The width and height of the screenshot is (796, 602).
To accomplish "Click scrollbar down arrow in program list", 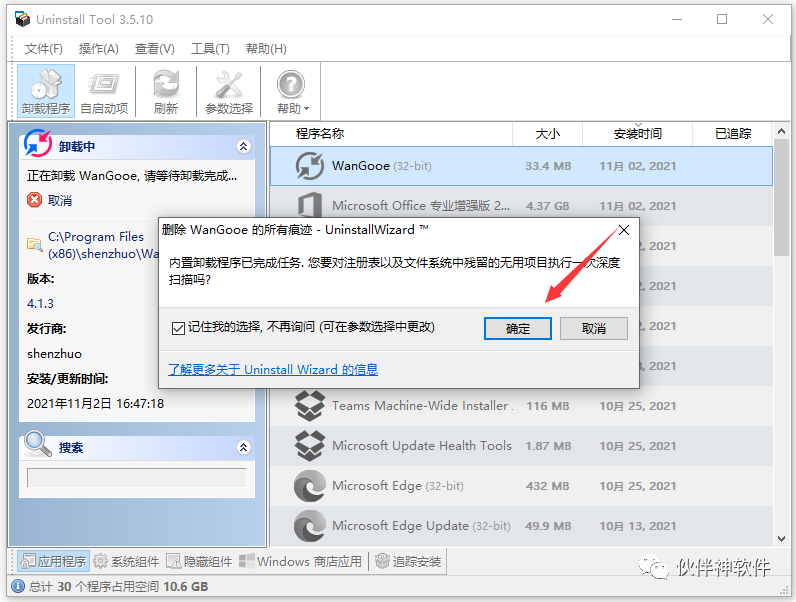I will [781, 538].
